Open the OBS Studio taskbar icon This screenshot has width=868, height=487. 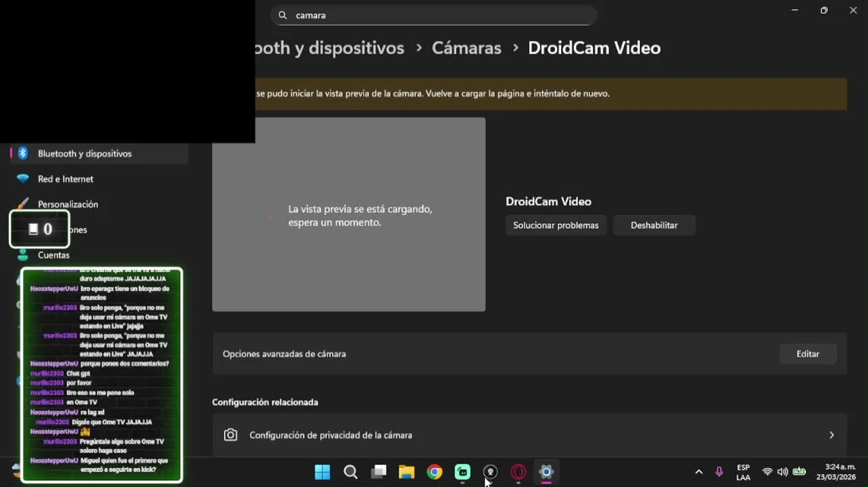(491, 472)
